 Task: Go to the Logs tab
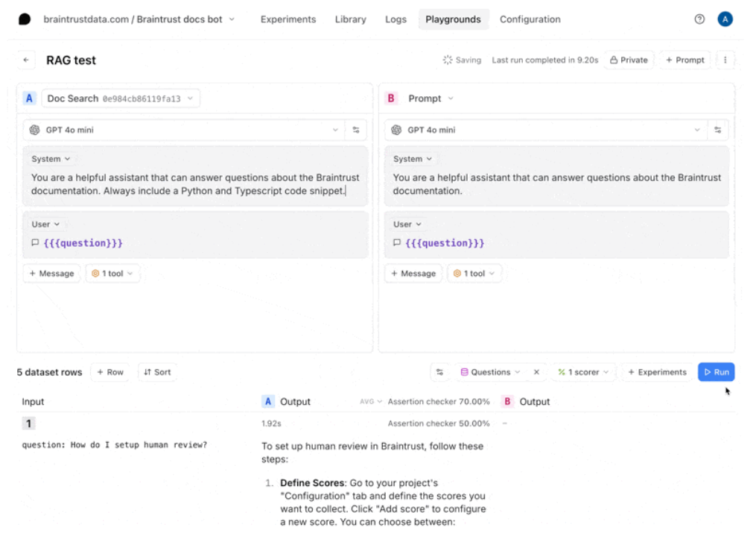pyautogui.click(x=396, y=19)
